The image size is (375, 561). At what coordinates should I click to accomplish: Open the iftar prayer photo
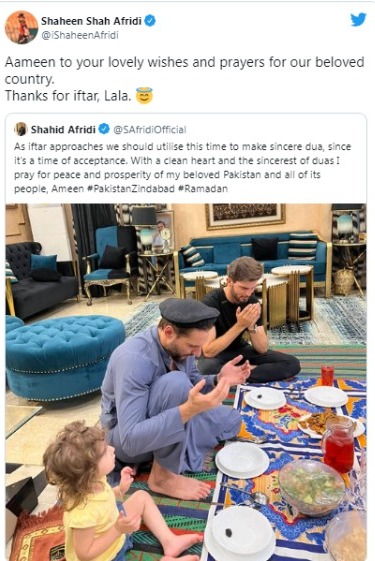186,382
